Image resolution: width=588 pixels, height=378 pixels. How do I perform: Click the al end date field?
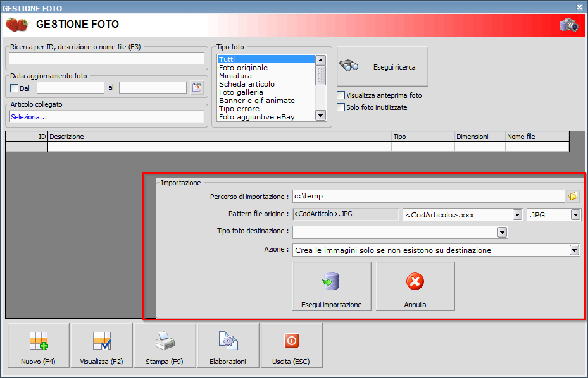point(153,88)
